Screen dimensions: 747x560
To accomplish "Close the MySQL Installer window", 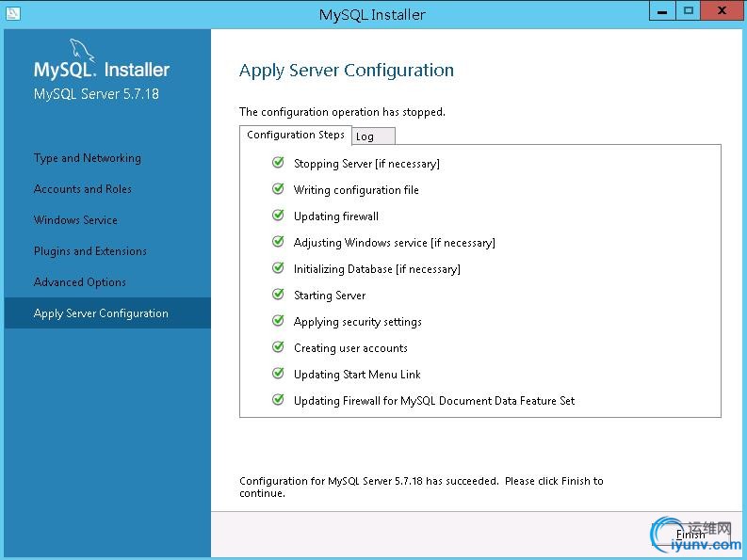I will point(723,11).
